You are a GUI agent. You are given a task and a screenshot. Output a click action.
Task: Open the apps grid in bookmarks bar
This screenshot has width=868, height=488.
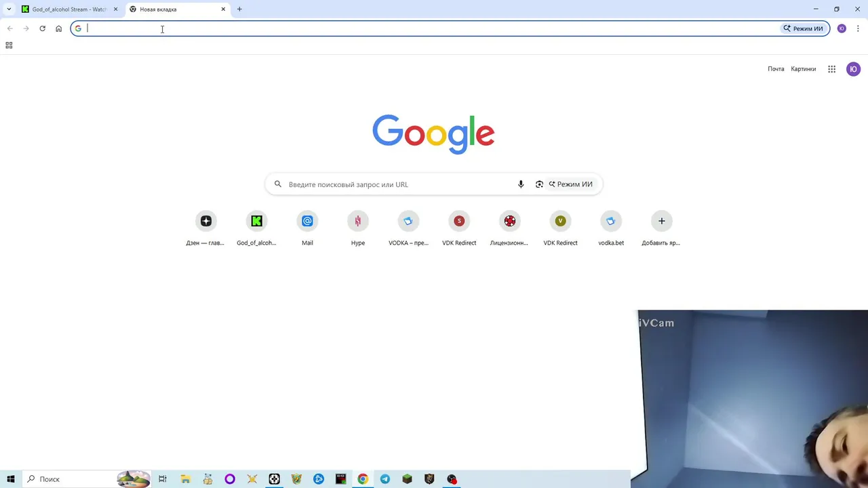point(9,45)
